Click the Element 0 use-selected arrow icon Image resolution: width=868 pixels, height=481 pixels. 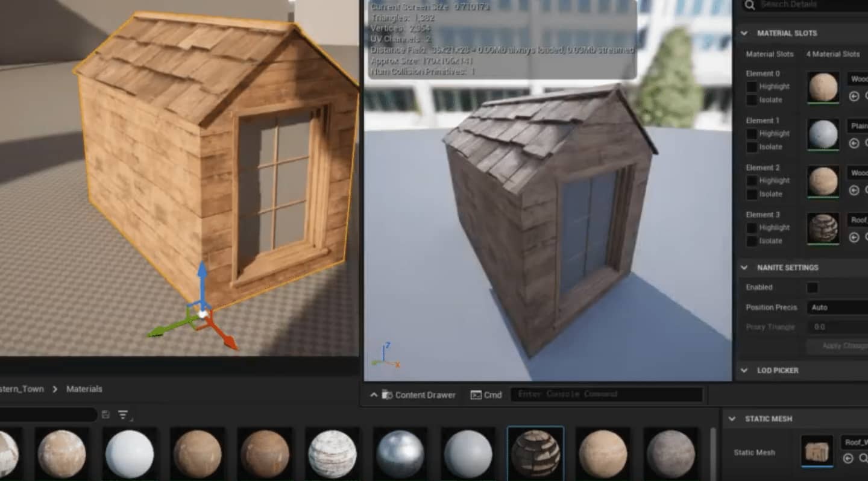coord(854,96)
